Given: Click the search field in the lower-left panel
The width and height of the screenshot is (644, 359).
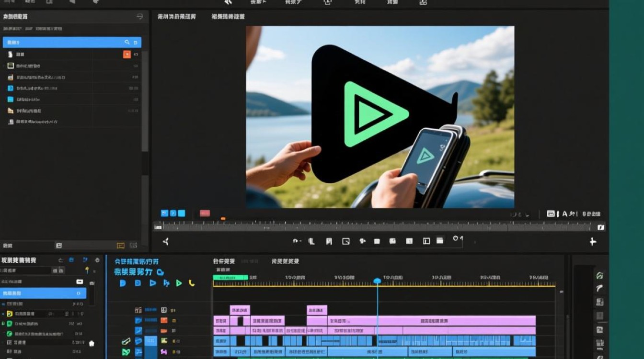Looking at the screenshot, I should 25,270.
